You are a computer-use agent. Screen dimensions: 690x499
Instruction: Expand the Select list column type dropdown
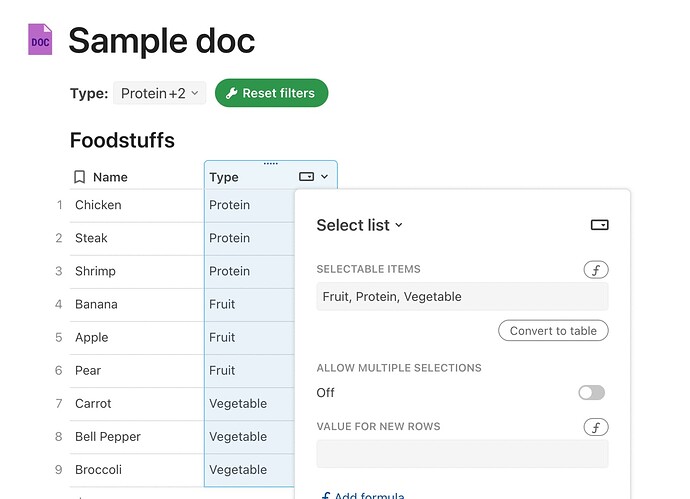(360, 225)
